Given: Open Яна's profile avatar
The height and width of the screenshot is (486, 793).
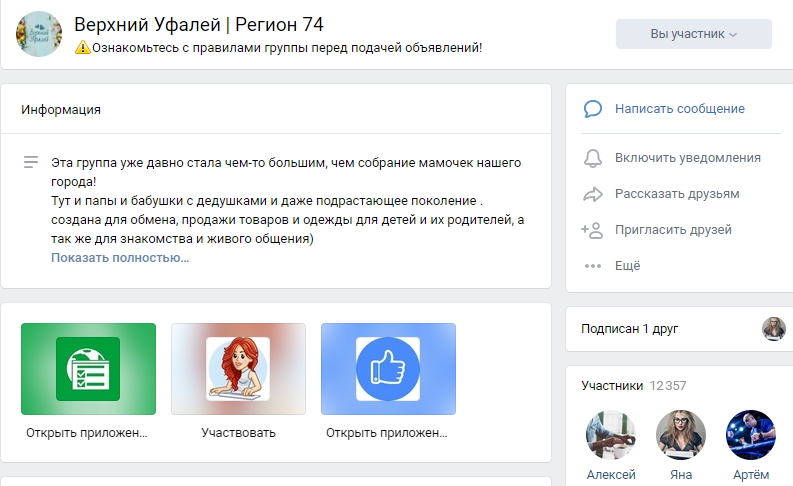Looking at the screenshot, I should [681, 435].
